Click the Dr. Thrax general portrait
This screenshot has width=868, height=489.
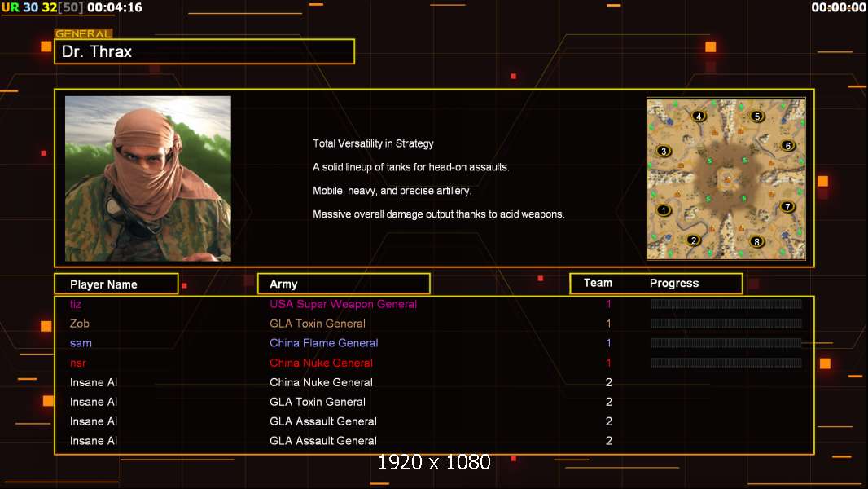148,178
